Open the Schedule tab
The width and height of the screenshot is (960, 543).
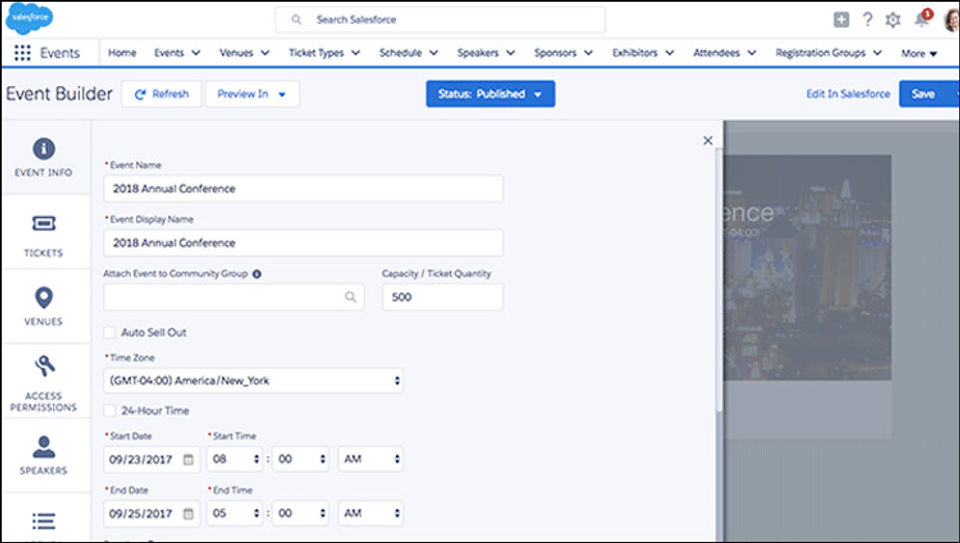pos(400,53)
